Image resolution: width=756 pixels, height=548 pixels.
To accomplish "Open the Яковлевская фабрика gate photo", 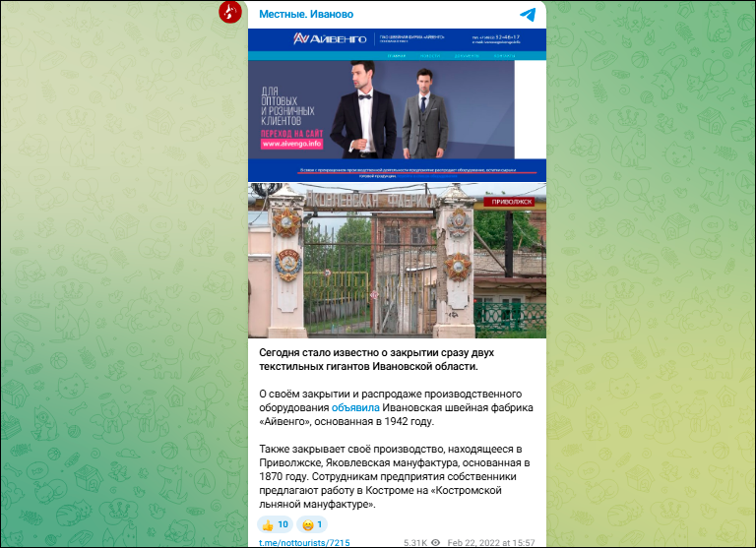I will tap(397, 261).
